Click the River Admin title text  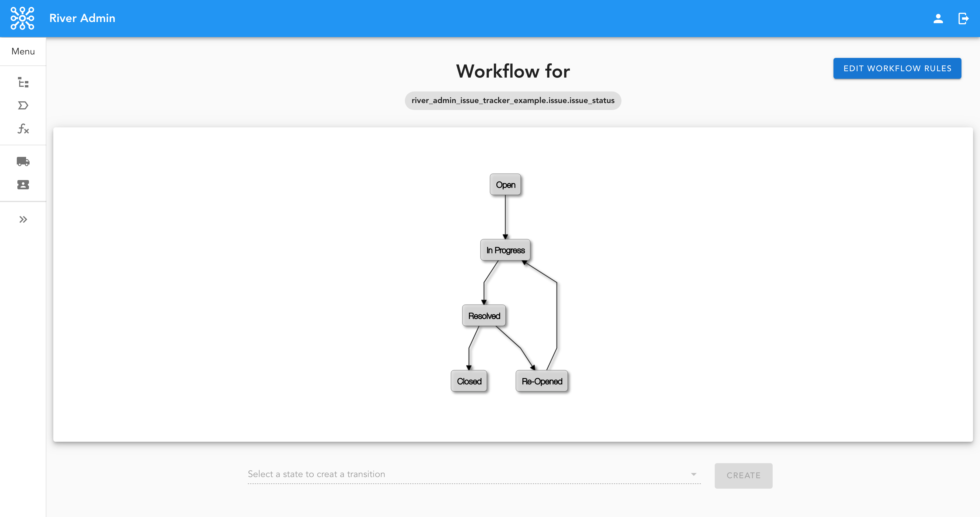point(82,18)
